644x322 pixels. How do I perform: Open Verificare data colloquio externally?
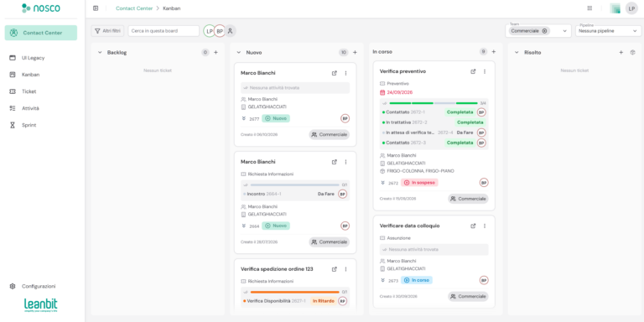pyautogui.click(x=473, y=226)
